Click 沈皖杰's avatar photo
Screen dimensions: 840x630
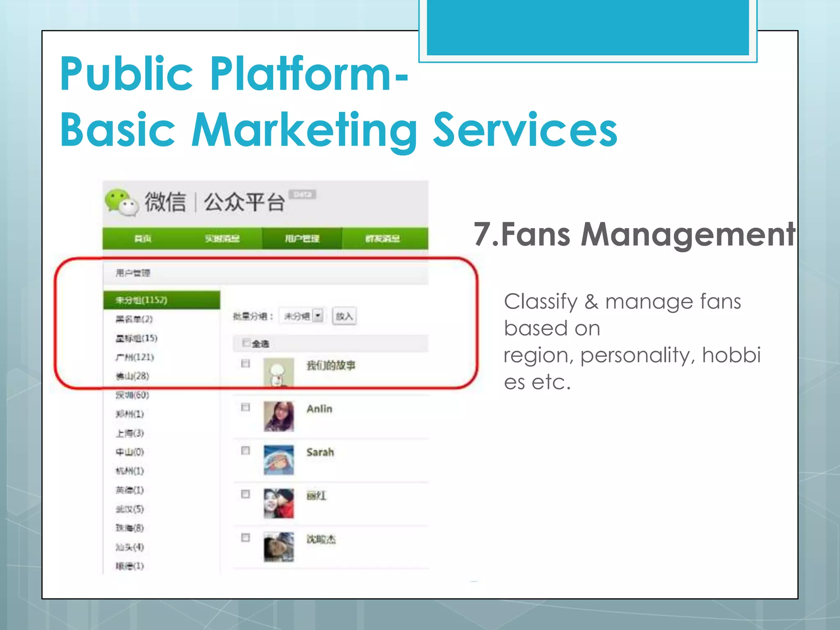[x=278, y=547]
